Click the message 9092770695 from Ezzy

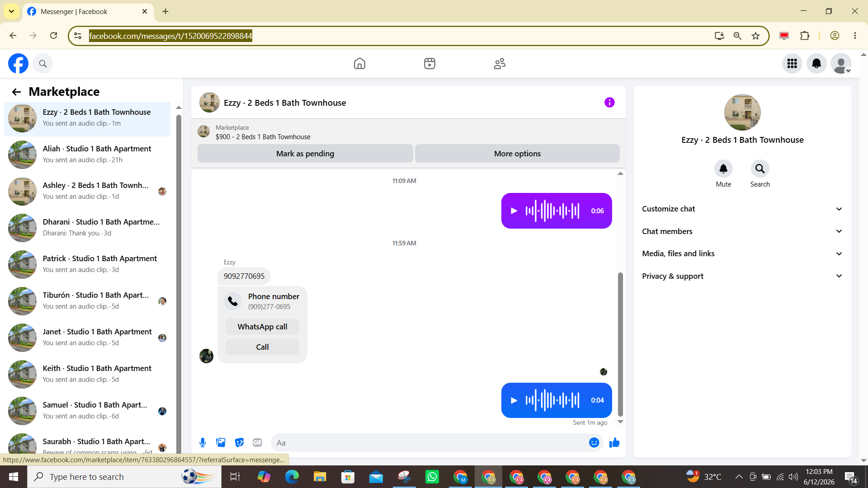(x=244, y=276)
